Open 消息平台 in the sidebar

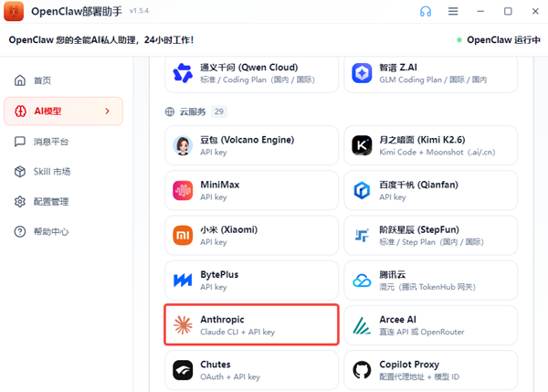(63, 142)
